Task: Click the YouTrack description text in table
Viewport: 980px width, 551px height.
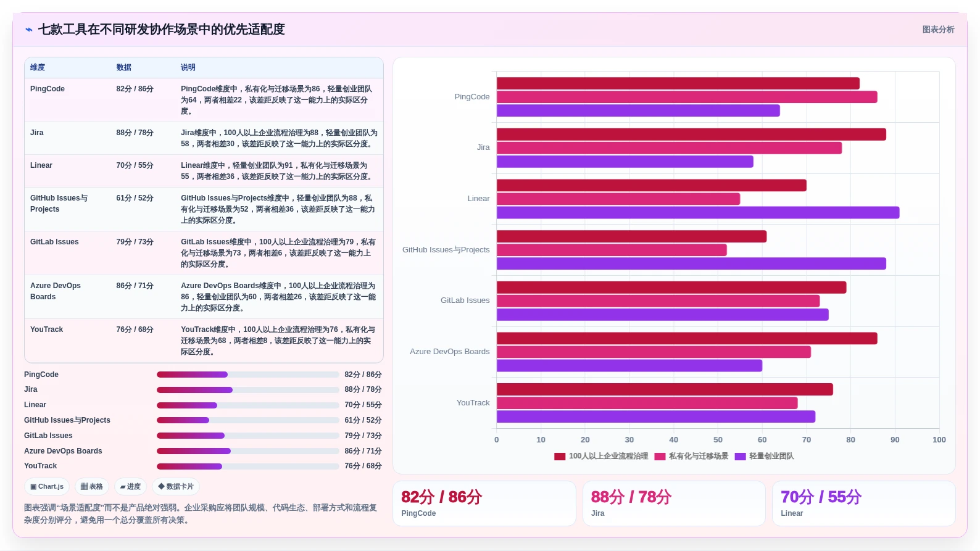Action: 278,341
